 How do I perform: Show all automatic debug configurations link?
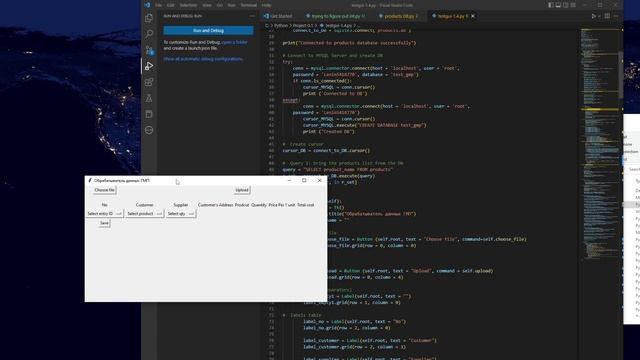(203, 59)
